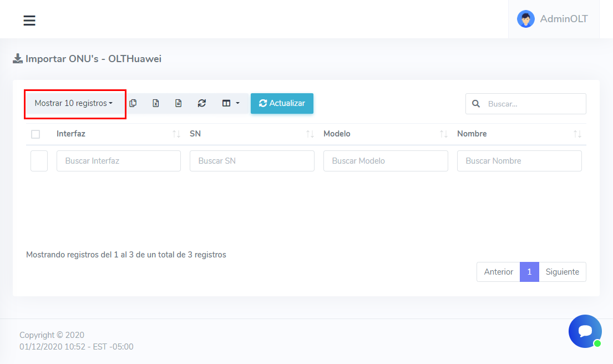This screenshot has width=613, height=364.
Task: Sort by the Nombre column header
Action: (x=472, y=134)
